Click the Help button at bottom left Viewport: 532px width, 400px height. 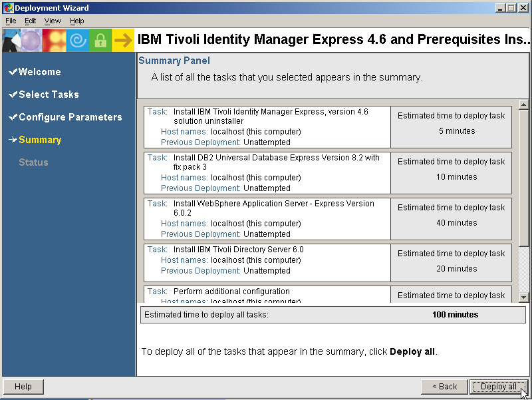coord(23,387)
